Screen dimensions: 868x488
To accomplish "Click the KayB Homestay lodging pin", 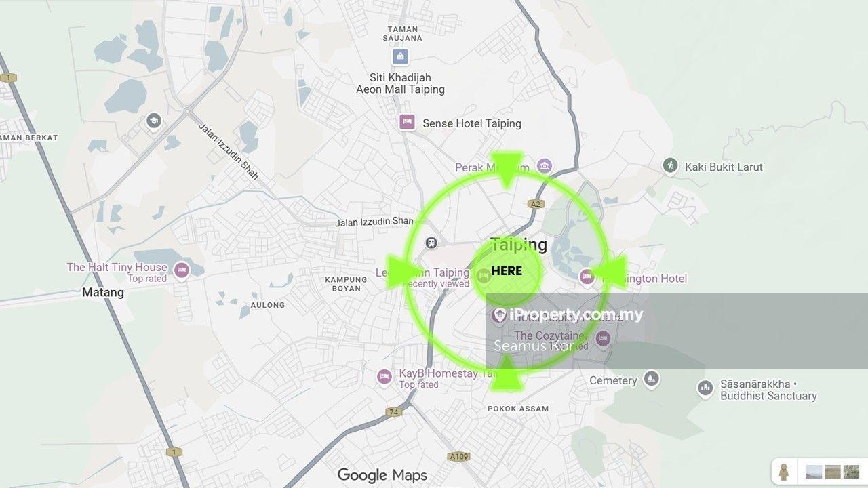I will 384,377.
